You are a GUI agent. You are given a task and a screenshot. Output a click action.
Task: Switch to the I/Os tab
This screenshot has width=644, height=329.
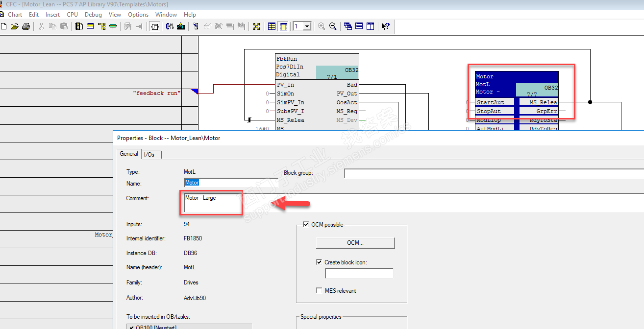coord(149,154)
